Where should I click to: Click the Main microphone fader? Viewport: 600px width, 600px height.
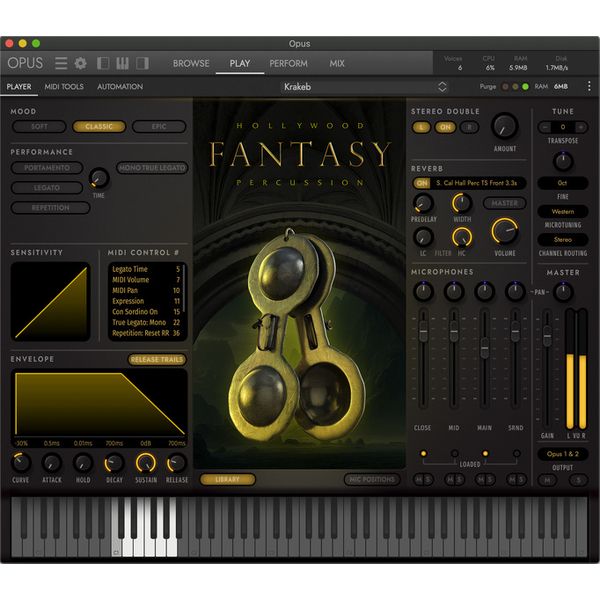pyautogui.click(x=484, y=348)
